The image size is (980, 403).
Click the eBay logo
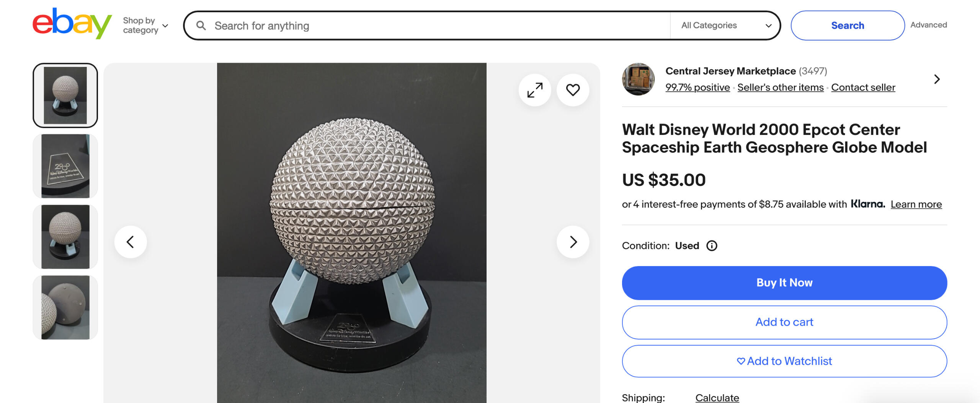pos(72,24)
